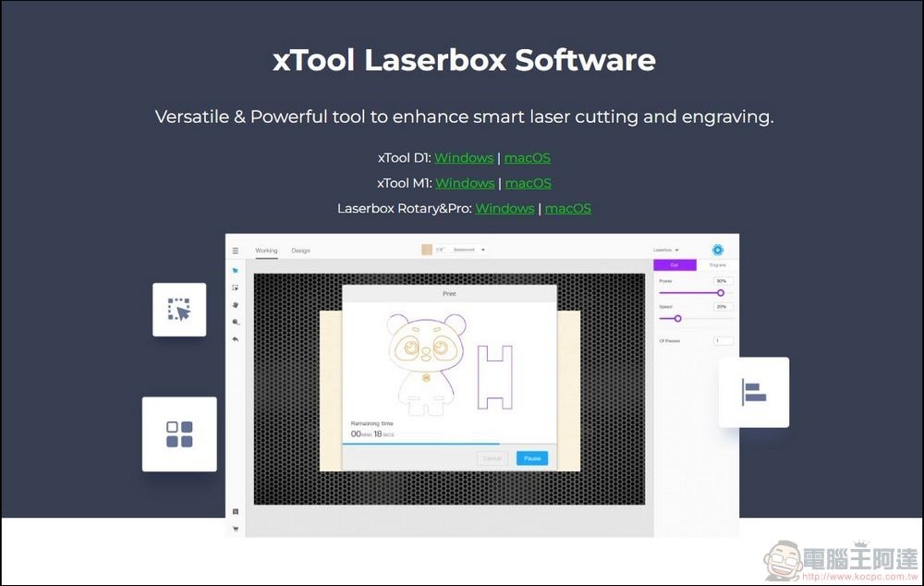Switch to the Design tab
This screenshot has height=586, width=924.
300,250
